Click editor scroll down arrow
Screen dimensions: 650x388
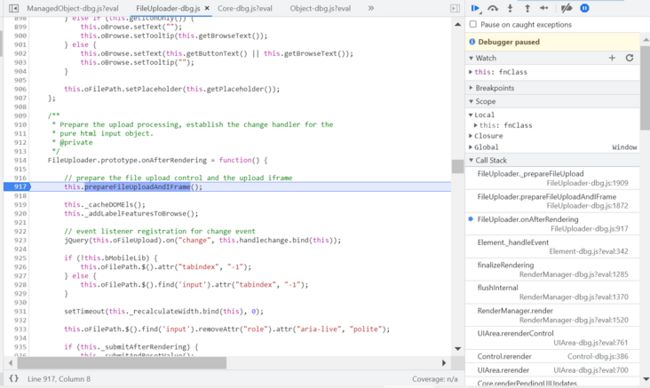(x=458, y=349)
